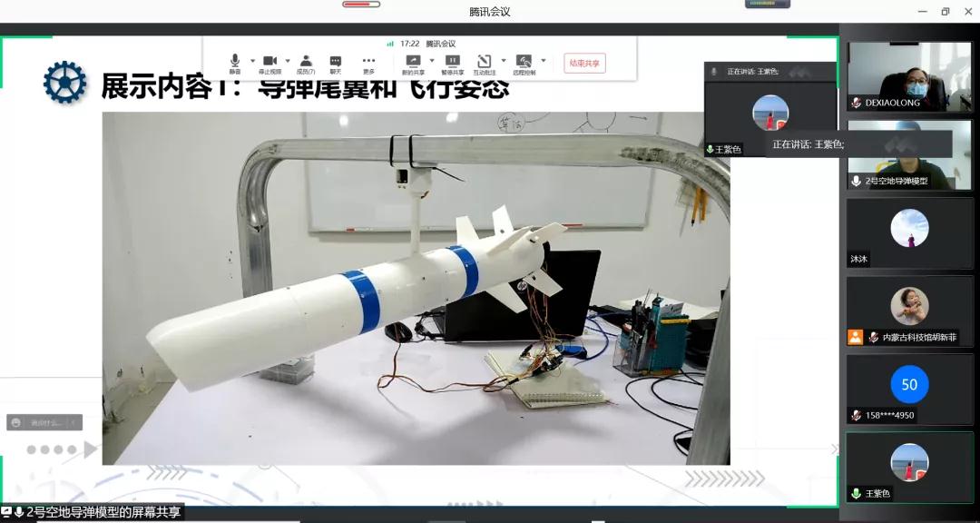This screenshot has height=523, width=980.
Task: Open the dropdown arrow beside 远程控制
Action: coord(544,61)
